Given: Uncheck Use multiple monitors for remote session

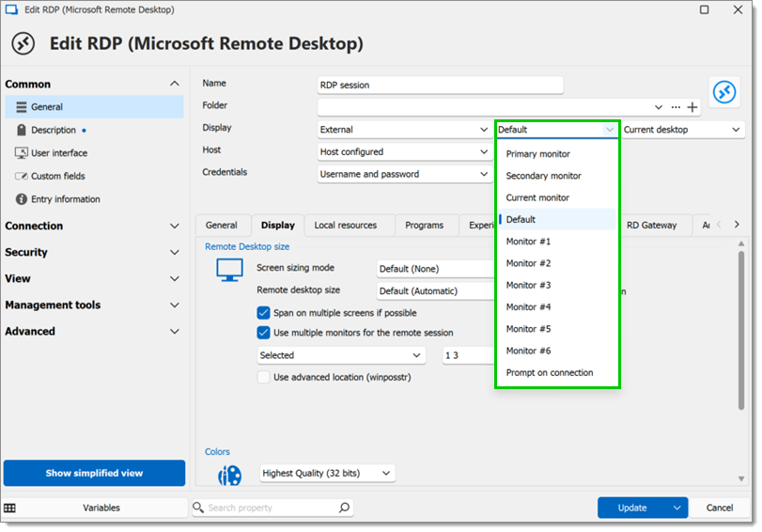Looking at the screenshot, I should pos(263,333).
